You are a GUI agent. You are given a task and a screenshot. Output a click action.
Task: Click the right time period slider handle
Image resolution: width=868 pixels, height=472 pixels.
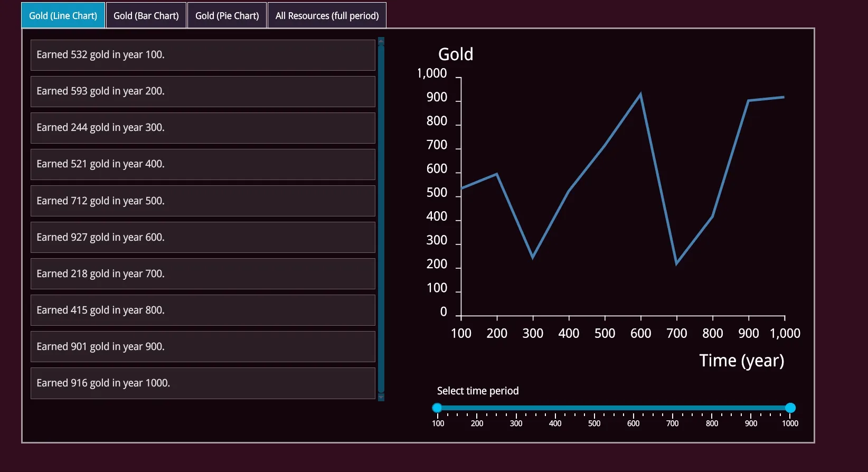790,408
